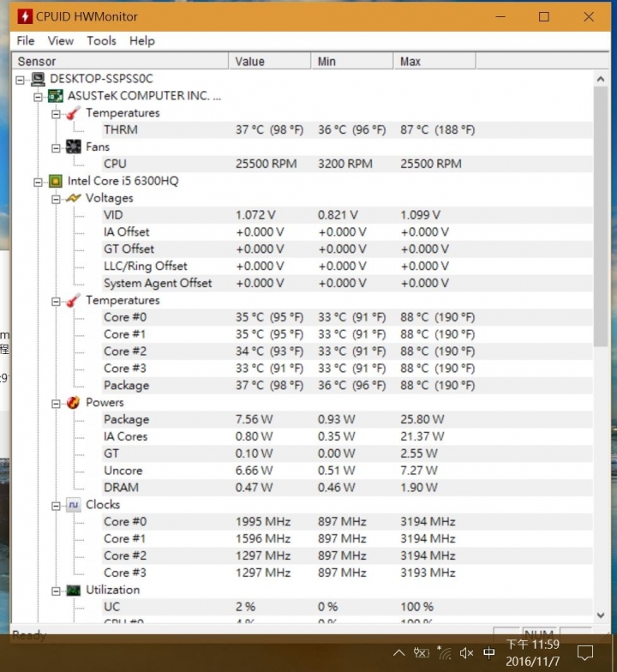This screenshot has height=672, width=617.
Task: Select the THRM temperature row
Action: pyautogui.click(x=347, y=130)
